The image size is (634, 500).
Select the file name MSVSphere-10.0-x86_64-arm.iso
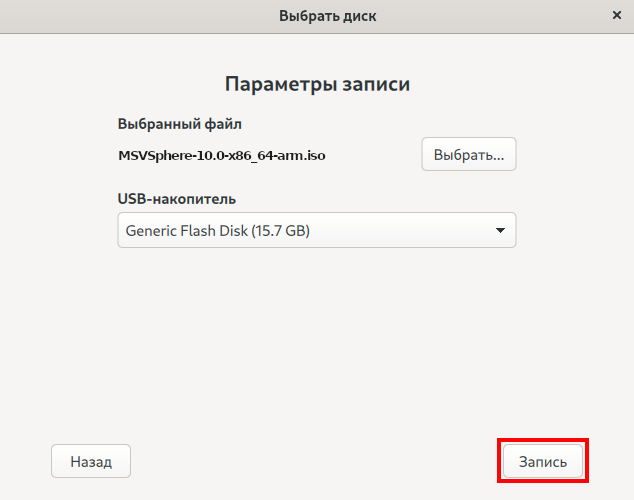[x=222, y=156]
